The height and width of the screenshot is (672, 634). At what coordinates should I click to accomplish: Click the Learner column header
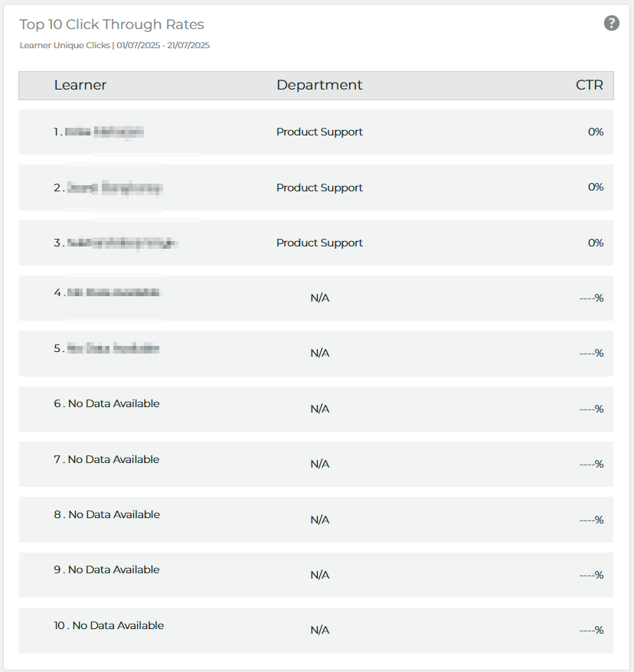pyautogui.click(x=80, y=85)
